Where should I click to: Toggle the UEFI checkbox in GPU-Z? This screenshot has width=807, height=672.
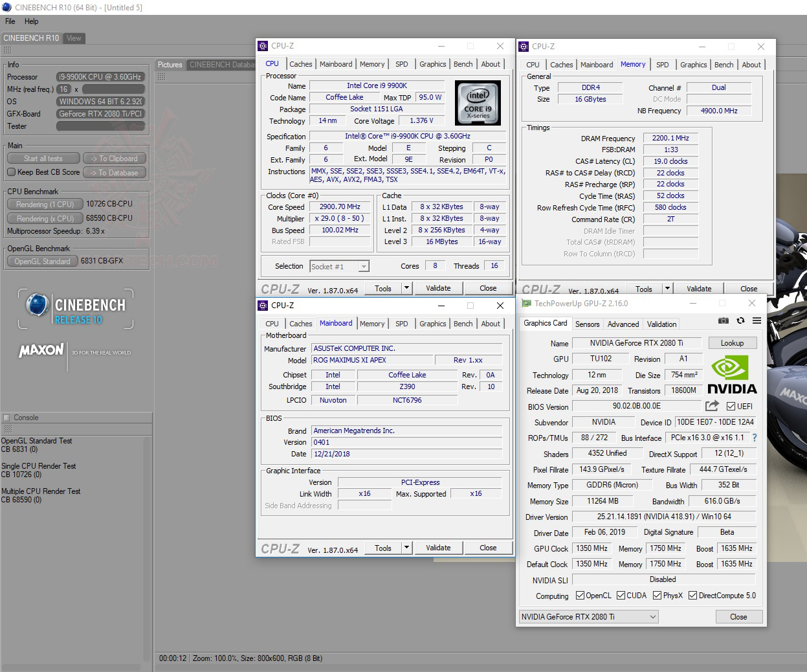tap(731, 406)
